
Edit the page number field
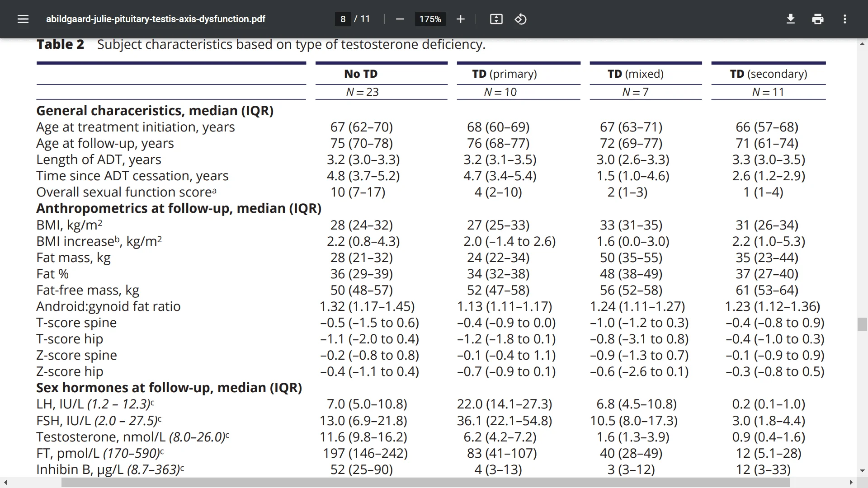pos(343,19)
